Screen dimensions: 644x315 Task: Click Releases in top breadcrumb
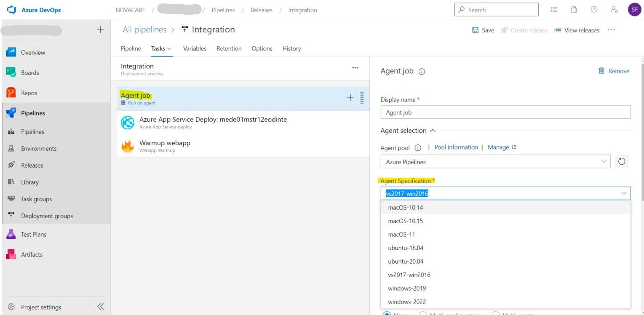[261, 10]
